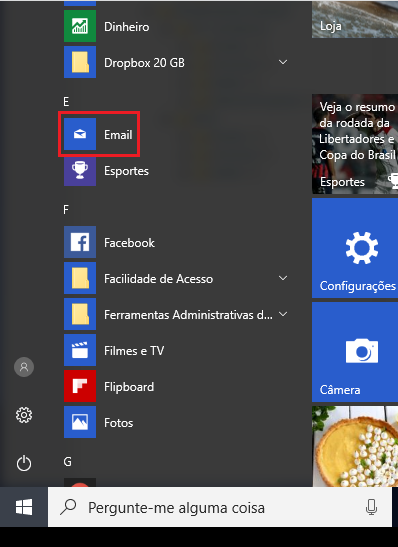The image size is (398, 547).
Task: Launch Esportes via its trophy icon
Action: (80, 170)
